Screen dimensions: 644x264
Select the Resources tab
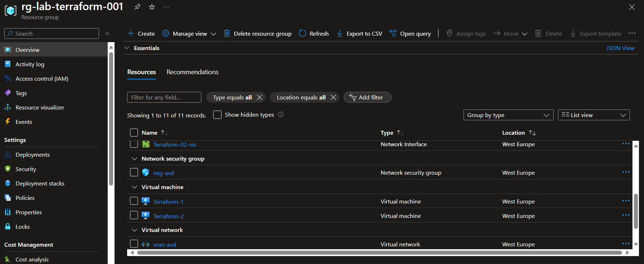click(x=142, y=72)
